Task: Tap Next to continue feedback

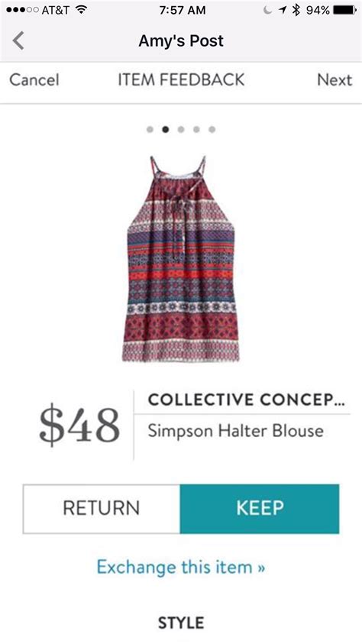Action: 335,79
